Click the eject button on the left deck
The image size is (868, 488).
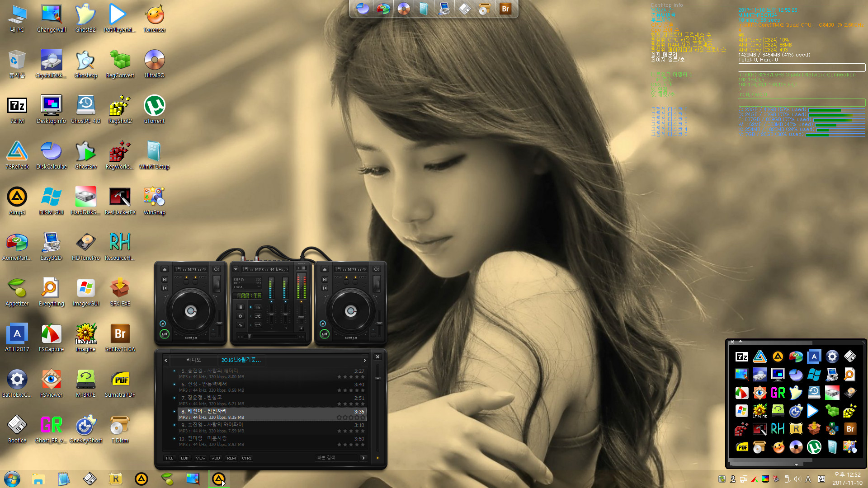165,269
